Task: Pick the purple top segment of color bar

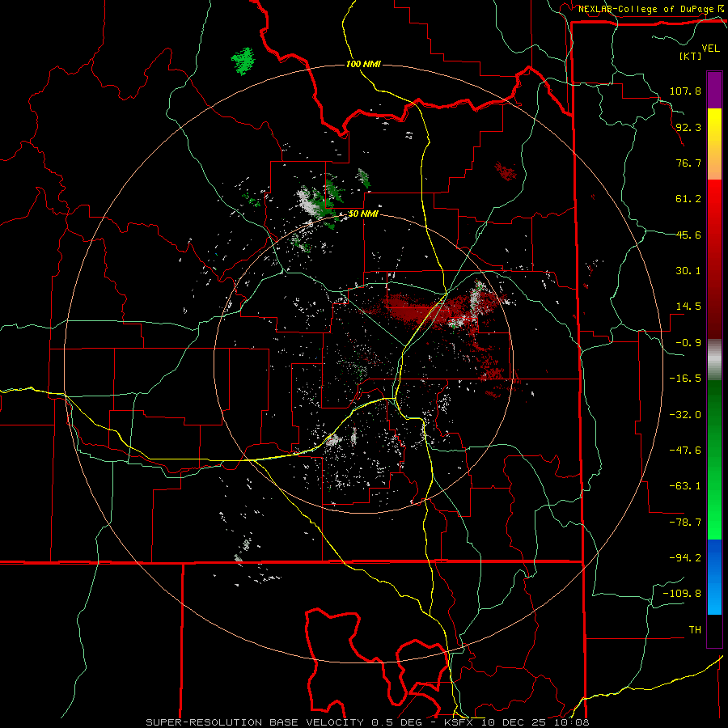Action: [714, 90]
